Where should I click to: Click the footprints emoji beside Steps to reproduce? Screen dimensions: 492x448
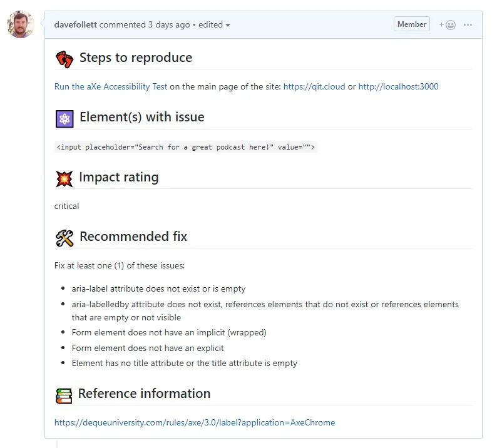[64, 59]
